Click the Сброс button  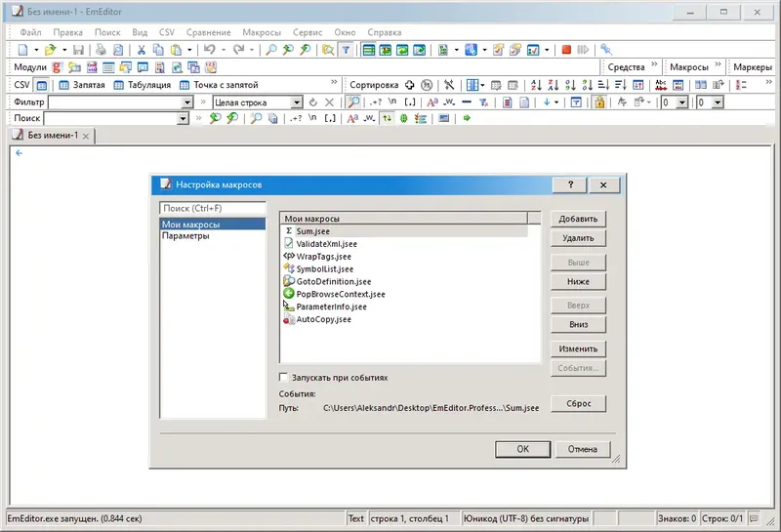[x=578, y=403]
